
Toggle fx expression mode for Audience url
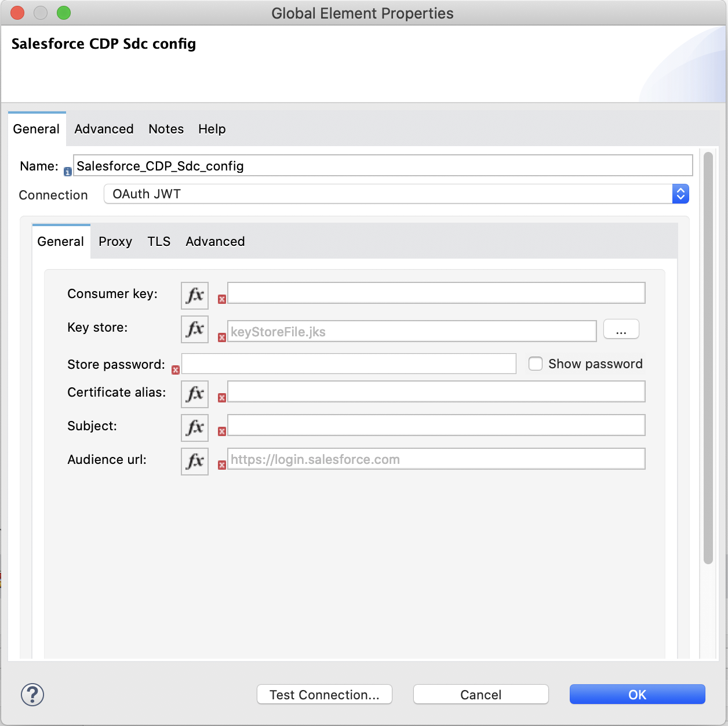tap(195, 462)
